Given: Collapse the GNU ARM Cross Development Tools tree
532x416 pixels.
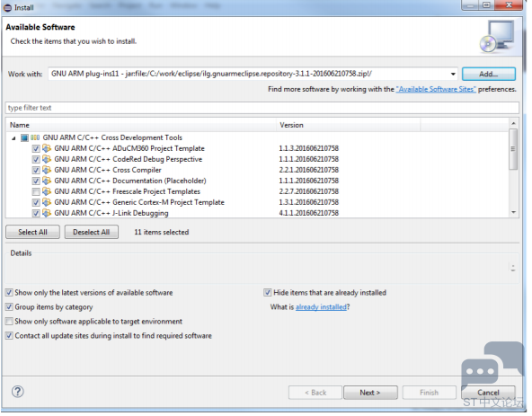Looking at the screenshot, I should click(x=13, y=137).
